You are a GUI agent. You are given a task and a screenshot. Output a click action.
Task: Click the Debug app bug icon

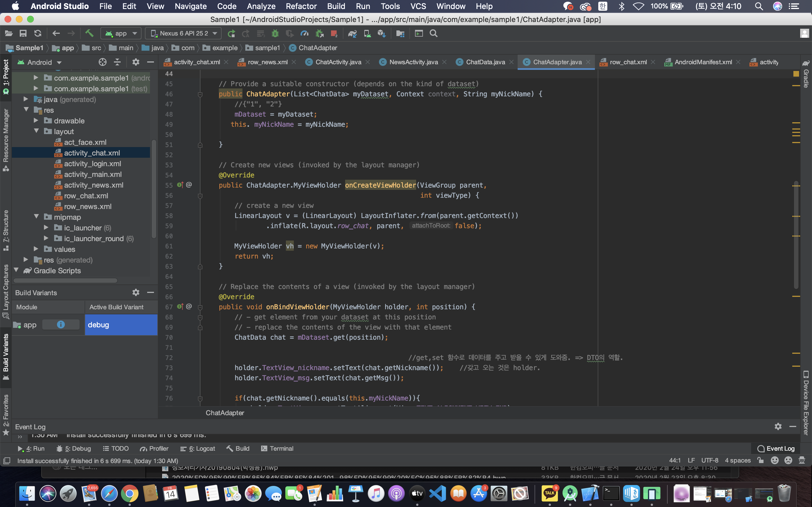click(x=275, y=33)
